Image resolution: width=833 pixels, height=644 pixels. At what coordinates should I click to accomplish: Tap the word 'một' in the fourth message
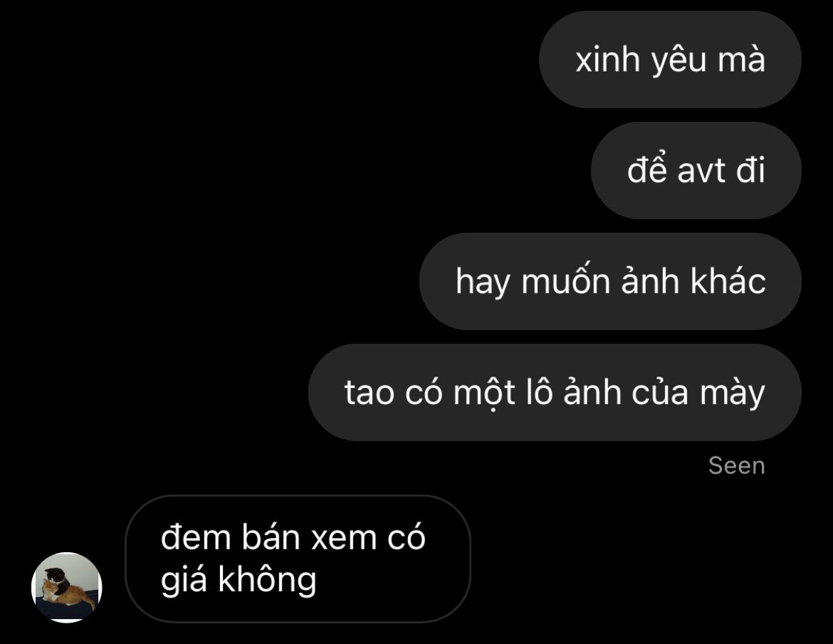click(x=485, y=392)
